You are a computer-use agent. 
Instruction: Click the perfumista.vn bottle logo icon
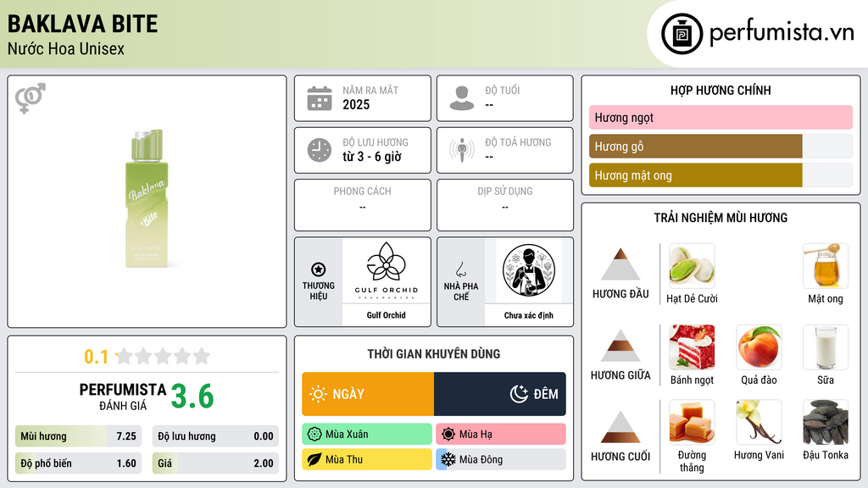tap(682, 34)
